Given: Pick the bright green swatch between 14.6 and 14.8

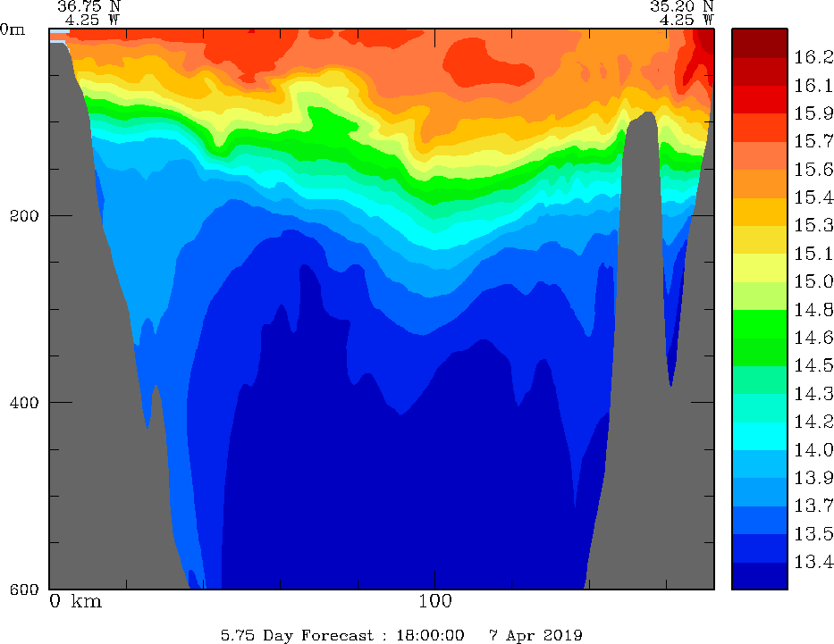Looking at the screenshot, I should (759, 323).
